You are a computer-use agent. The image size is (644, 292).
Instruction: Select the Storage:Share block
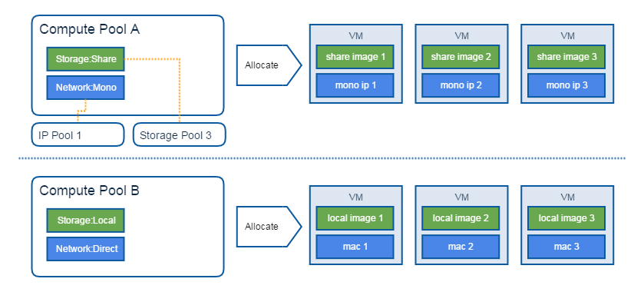click(x=85, y=59)
